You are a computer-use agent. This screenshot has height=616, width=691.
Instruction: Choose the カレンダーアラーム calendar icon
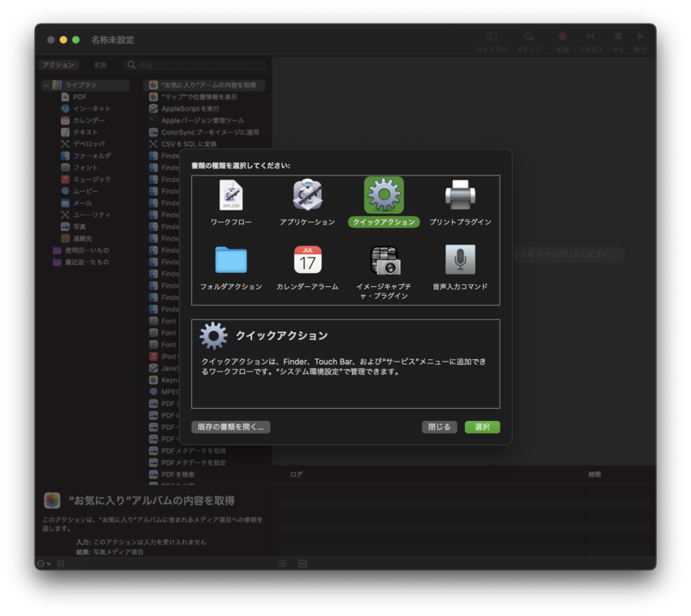[307, 260]
